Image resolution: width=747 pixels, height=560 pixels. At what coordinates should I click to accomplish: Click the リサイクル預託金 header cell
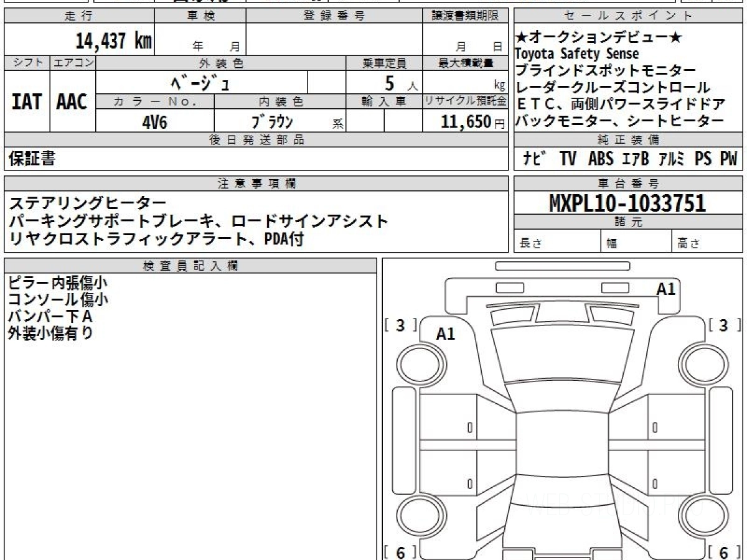[465, 101]
